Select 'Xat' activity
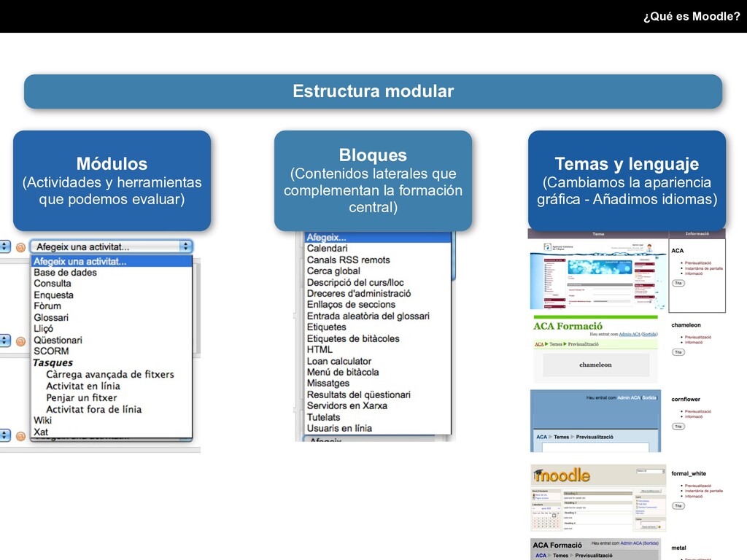The image size is (747, 560). [41, 432]
